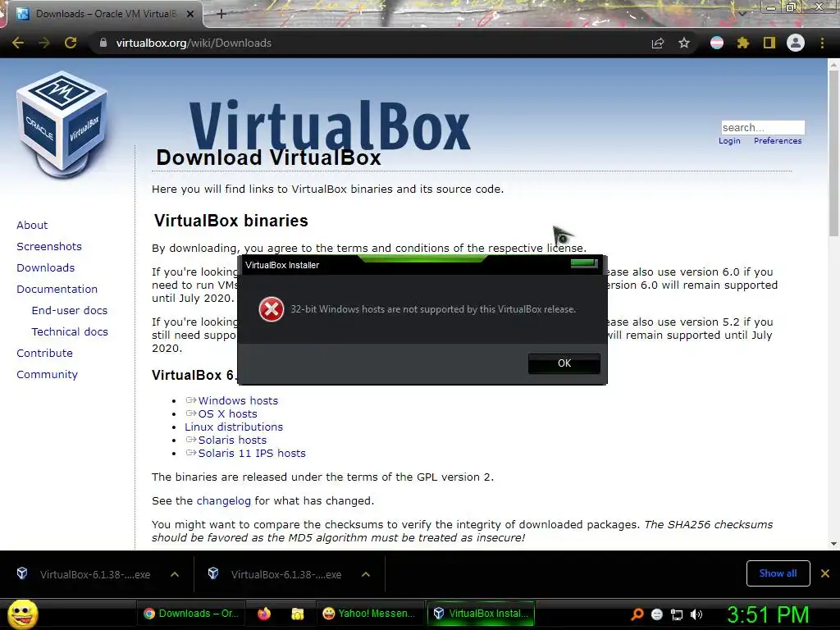This screenshot has height=630, width=840.
Task: Open the smiley Start button
Action: pyautogui.click(x=22, y=614)
